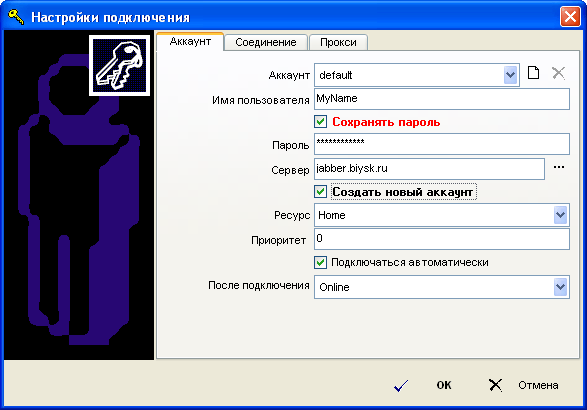Expand the После подключения Online dropdown
587x410 pixels.
(x=560, y=287)
